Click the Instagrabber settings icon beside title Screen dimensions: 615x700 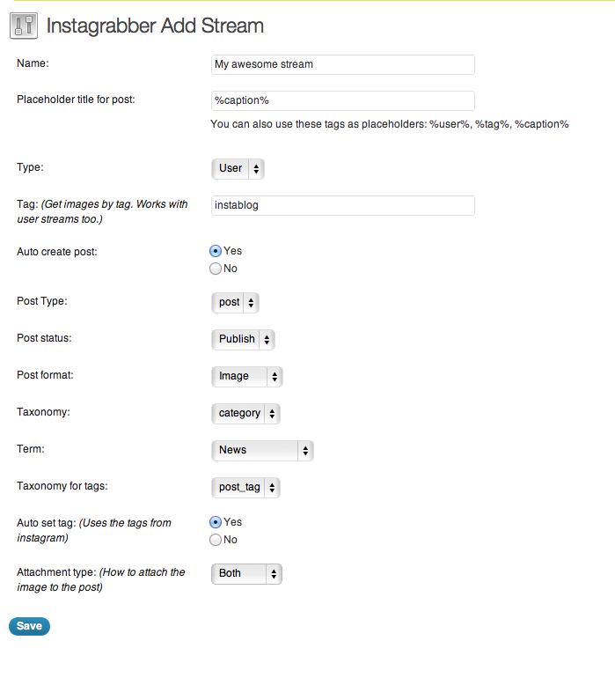pyautogui.click(x=24, y=26)
